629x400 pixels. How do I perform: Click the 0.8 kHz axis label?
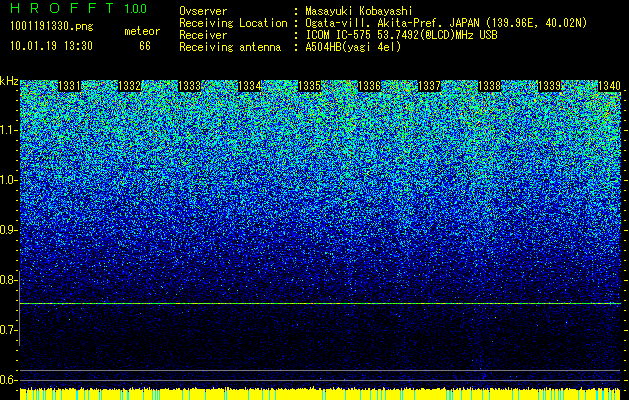point(7,280)
